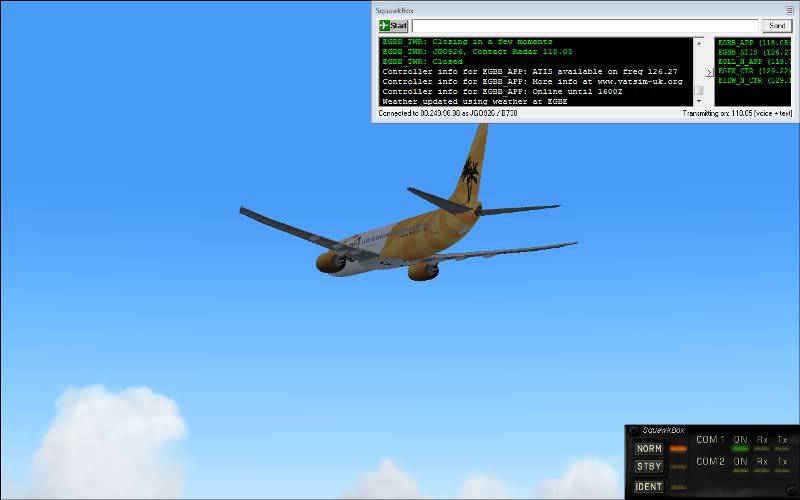This screenshot has width=800, height=500.
Task: Set transponder to STBY mode
Action: click(x=649, y=466)
